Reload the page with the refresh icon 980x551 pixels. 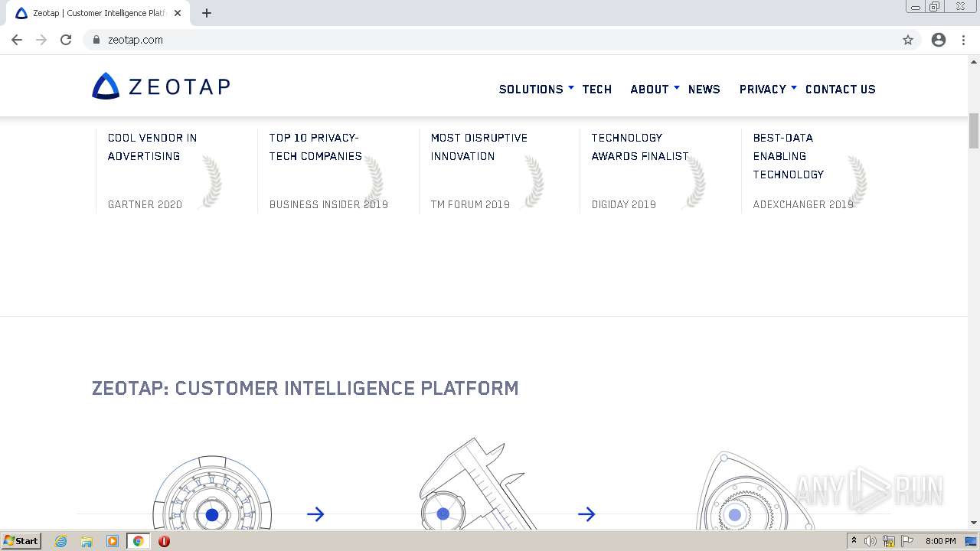[x=66, y=40]
